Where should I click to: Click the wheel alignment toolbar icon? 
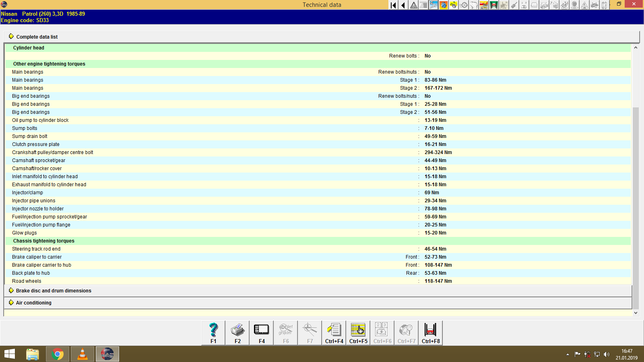tap(464, 5)
